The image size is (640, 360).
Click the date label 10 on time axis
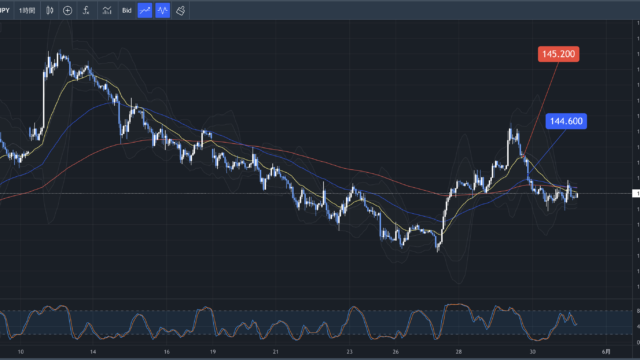[21, 351]
